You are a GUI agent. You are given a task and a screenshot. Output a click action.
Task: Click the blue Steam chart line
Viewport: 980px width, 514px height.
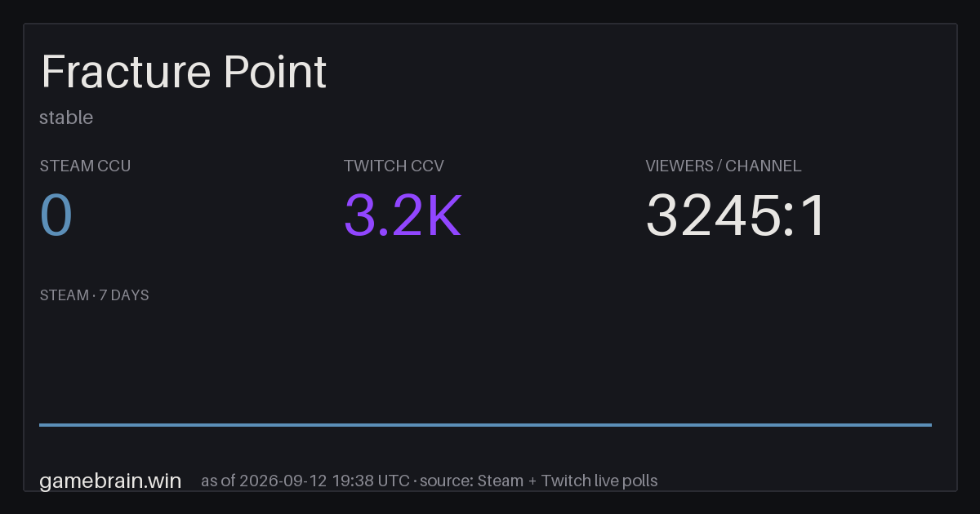(x=485, y=424)
